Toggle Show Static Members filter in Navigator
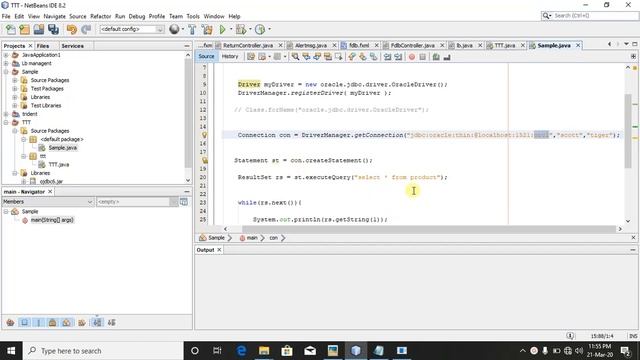 (x=39, y=322)
